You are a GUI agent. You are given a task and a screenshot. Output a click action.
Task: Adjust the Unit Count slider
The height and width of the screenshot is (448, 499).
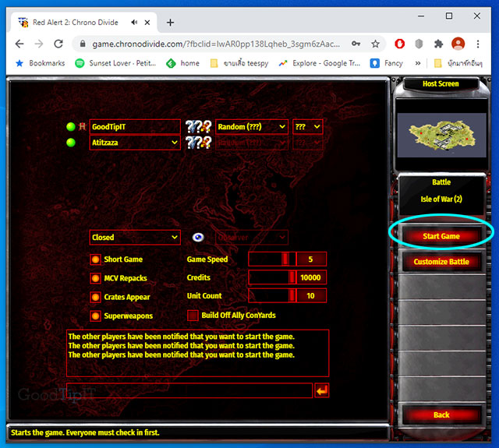(272, 296)
